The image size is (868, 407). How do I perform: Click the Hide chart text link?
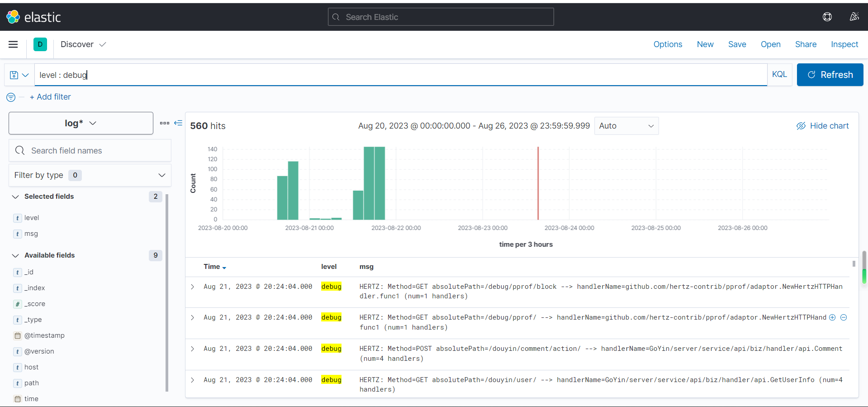pos(829,126)
